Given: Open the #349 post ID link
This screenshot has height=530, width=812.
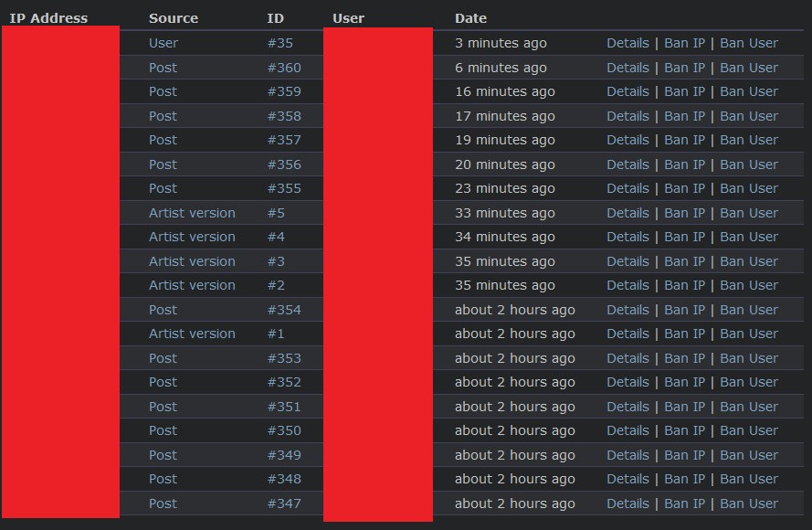Looking at the screenshot, I should tap(284, 455).
